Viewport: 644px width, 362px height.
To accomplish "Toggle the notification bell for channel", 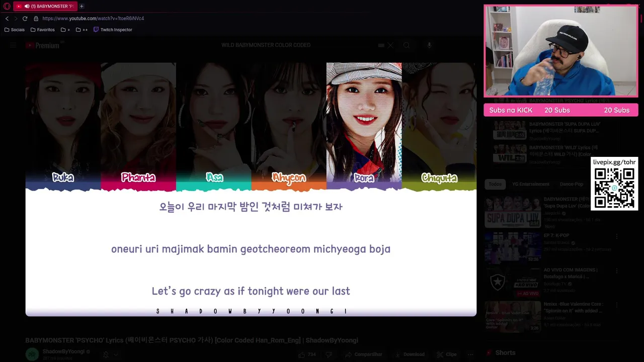I will tap(106, 354).
